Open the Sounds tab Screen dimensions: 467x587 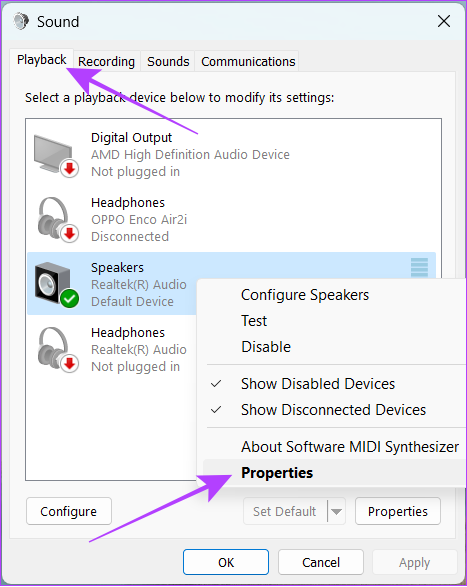[x=168, y=61]
